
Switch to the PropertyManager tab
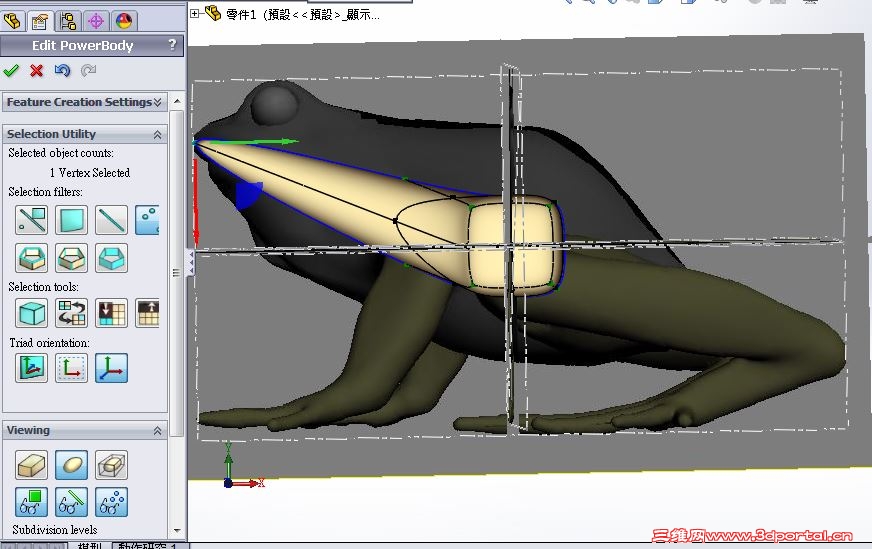tap(40, 21)
